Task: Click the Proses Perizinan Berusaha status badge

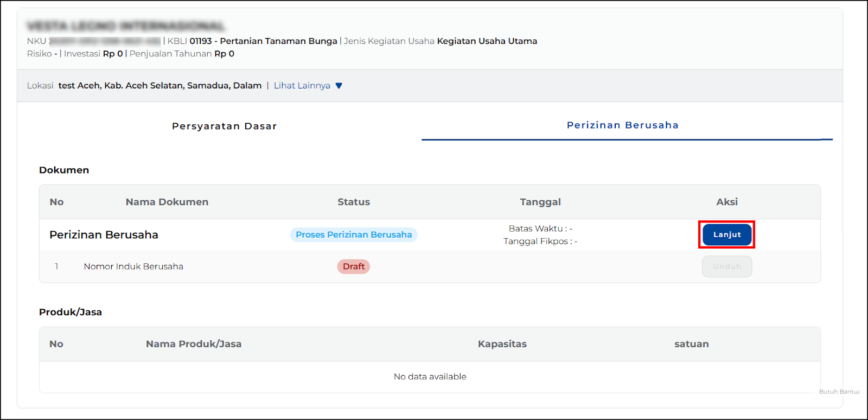Action: (x=354, y=234)
